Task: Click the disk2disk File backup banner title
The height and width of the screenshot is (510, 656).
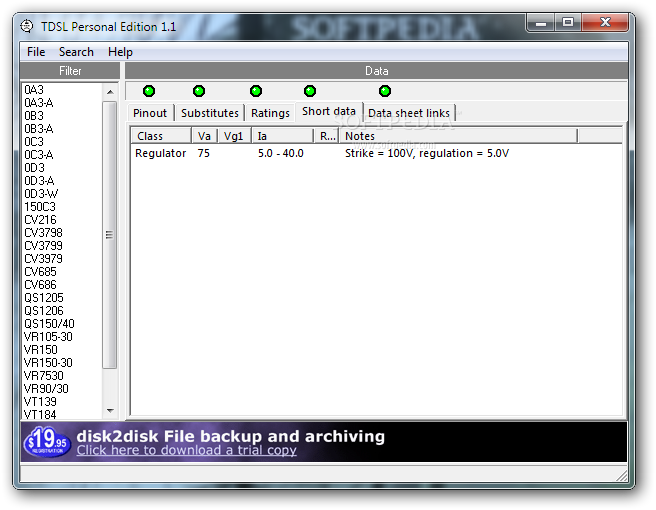Action: (x=231, y=436)
